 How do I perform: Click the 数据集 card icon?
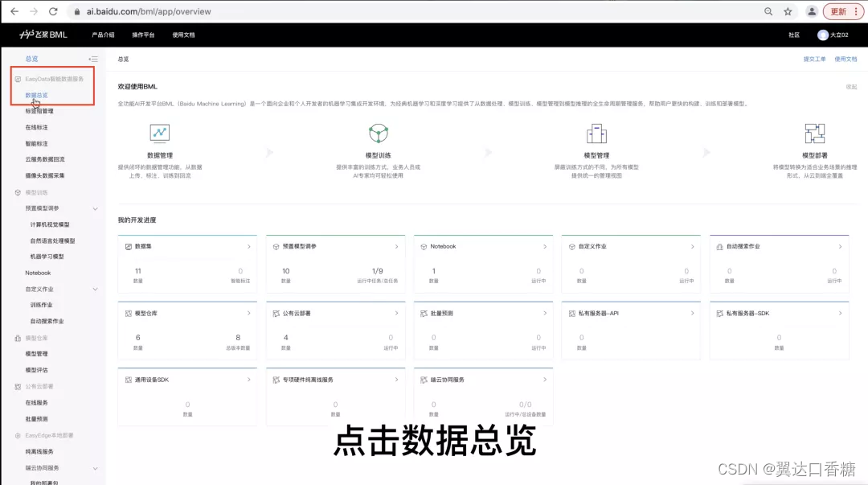pos(129,247)
